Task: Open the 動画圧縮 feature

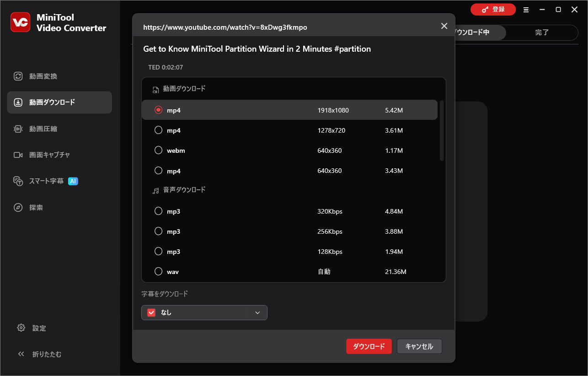Action: pyautogui.click(x=39, y=129)
